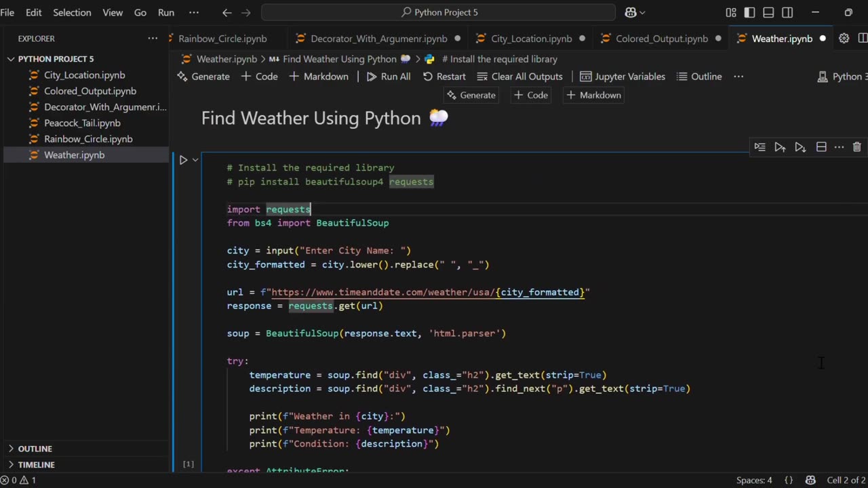Insert Markdown cell using button between cells
This screenshot has width=868, height=488.
tap(593, 95)
